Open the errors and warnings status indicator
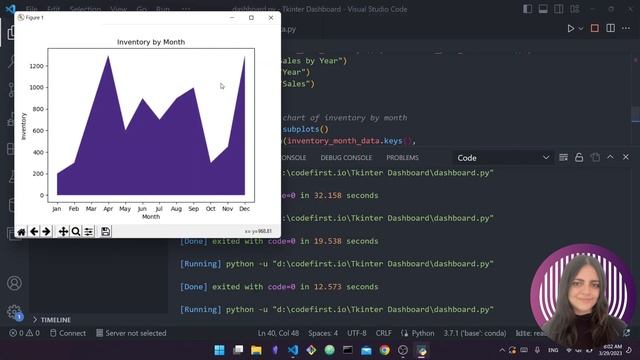The height and width of the screenshot is (360, 640). (24, 333)
